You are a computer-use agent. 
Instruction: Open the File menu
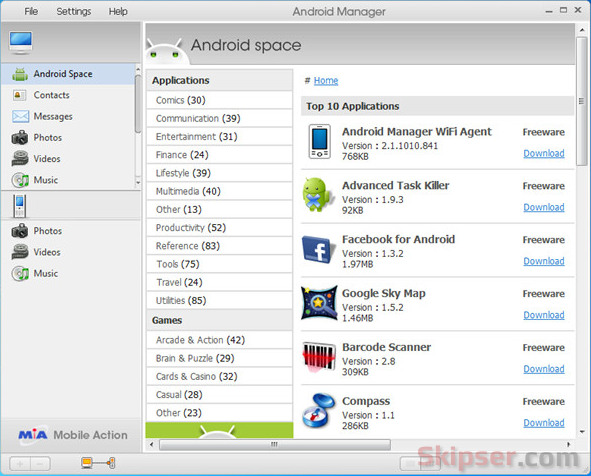pos(31,12)
